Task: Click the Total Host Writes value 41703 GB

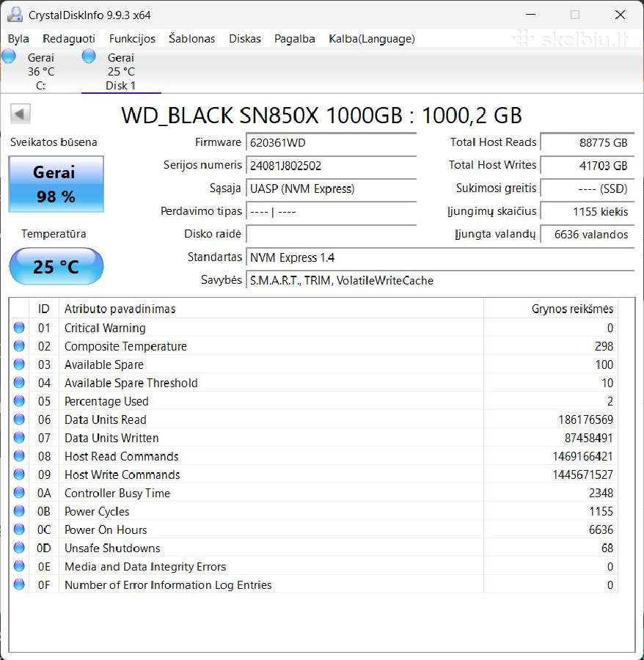Action: pyautogui.click(x=588, y=166)
